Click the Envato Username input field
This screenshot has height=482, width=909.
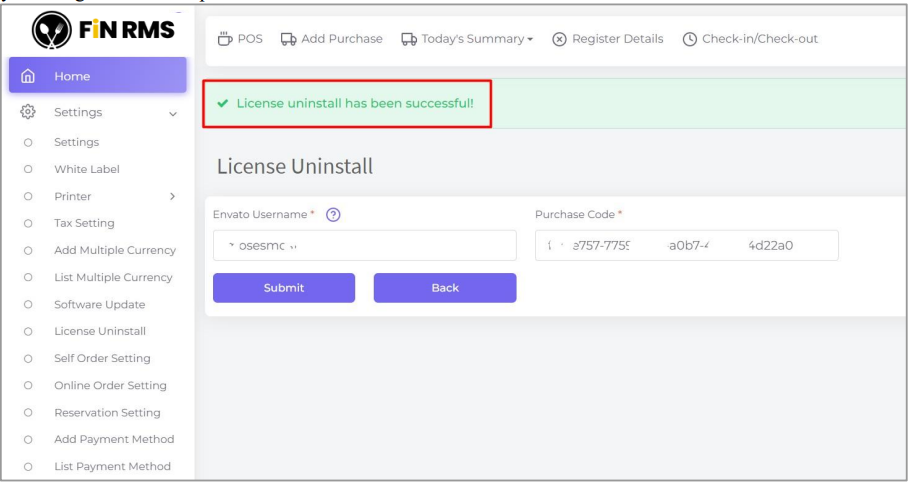pyautogui.click(x=364, y=246)
